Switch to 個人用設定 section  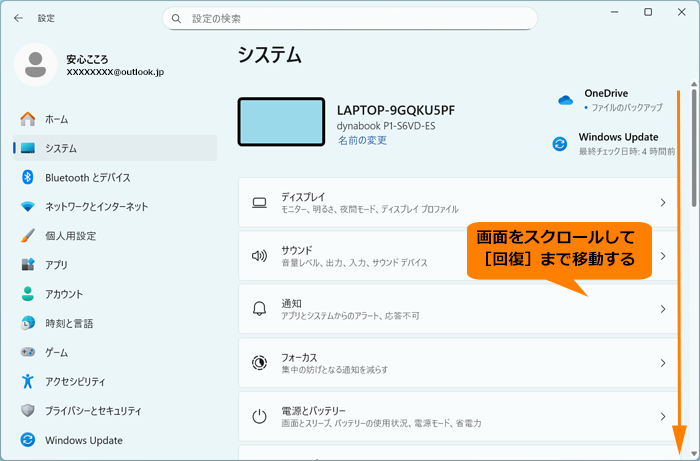pos(115,236)
